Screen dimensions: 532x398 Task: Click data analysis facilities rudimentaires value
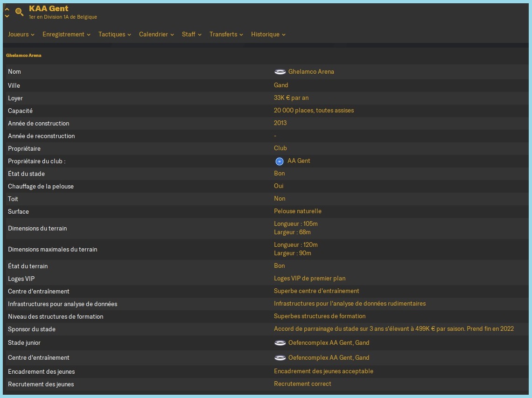(350, 303)
